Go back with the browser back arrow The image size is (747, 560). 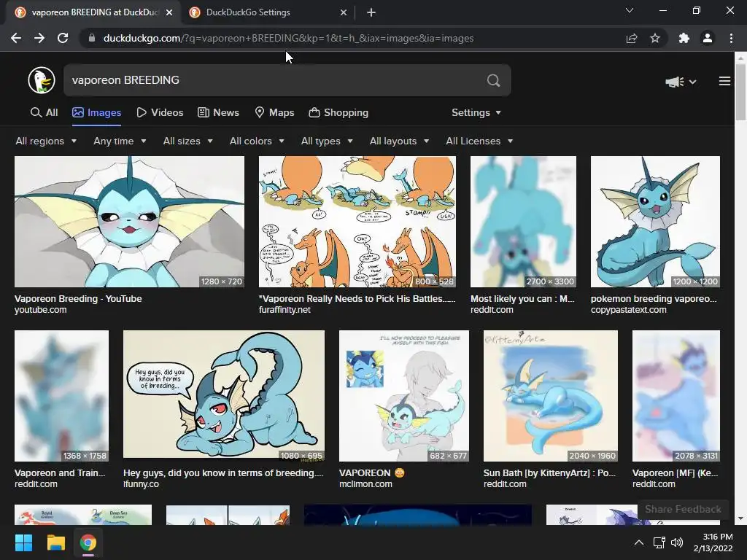(16, 38)
